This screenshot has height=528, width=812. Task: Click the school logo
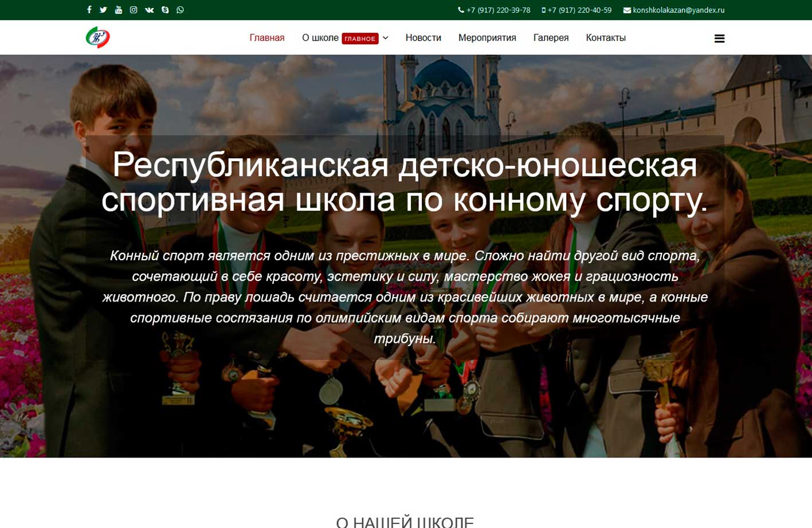pos(98,37)
